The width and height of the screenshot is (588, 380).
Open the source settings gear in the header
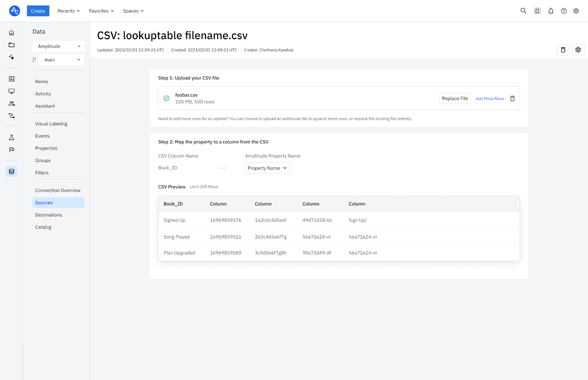[578, 50]
